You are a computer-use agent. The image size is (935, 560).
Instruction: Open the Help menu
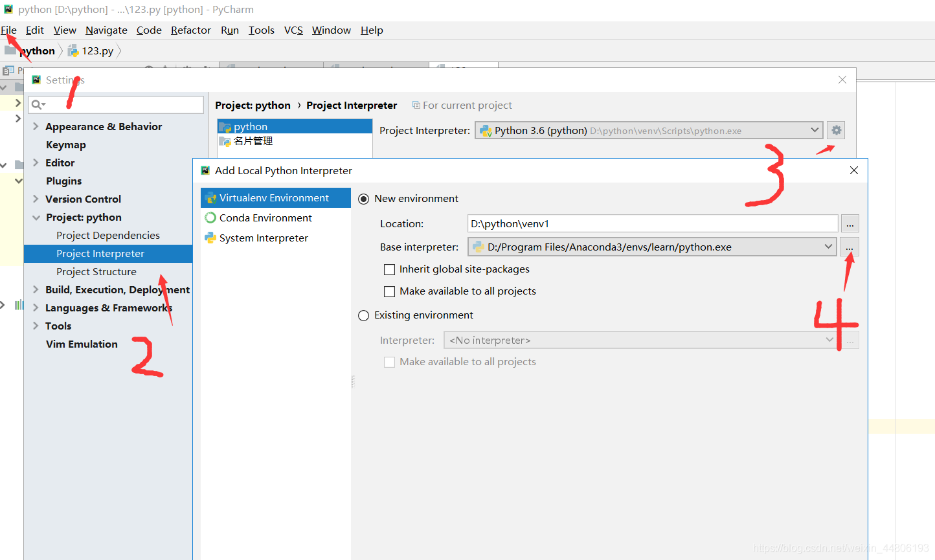pyautogui.click(x=372, y=30)
